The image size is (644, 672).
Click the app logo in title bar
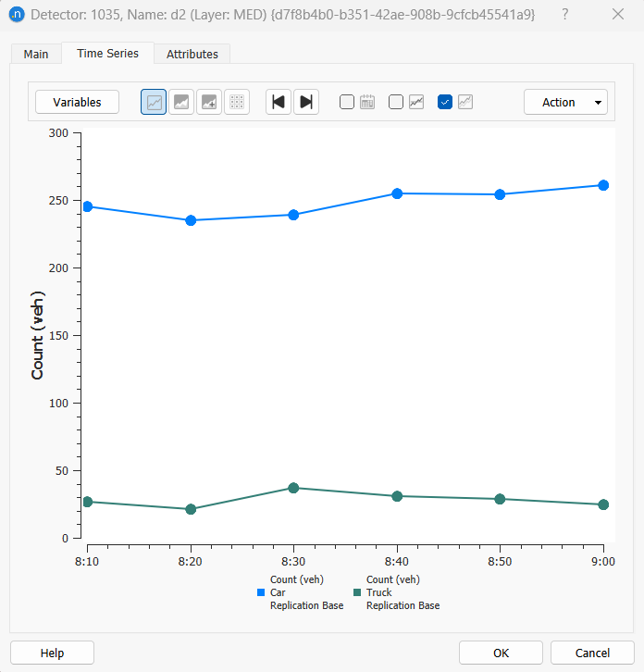click(x=16, y=15)
